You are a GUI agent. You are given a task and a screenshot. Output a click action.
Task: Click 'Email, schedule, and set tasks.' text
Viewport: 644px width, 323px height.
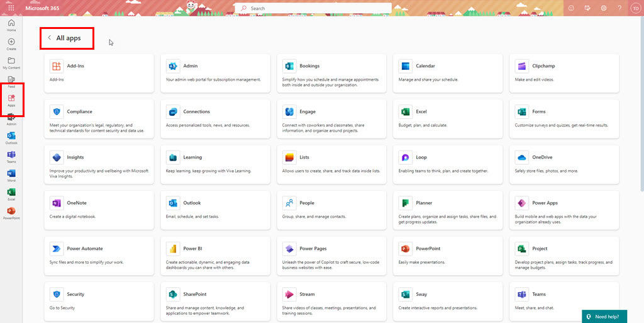(192, 216)
